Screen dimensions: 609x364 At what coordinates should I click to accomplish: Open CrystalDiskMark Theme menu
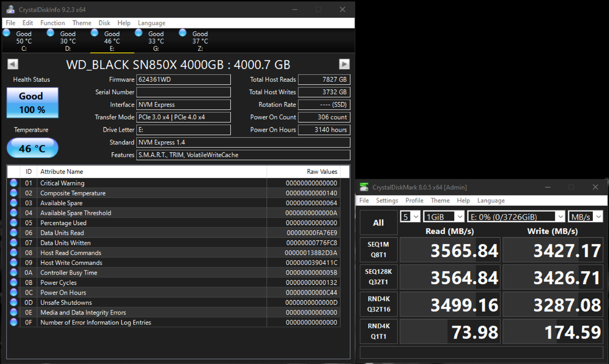441,201
